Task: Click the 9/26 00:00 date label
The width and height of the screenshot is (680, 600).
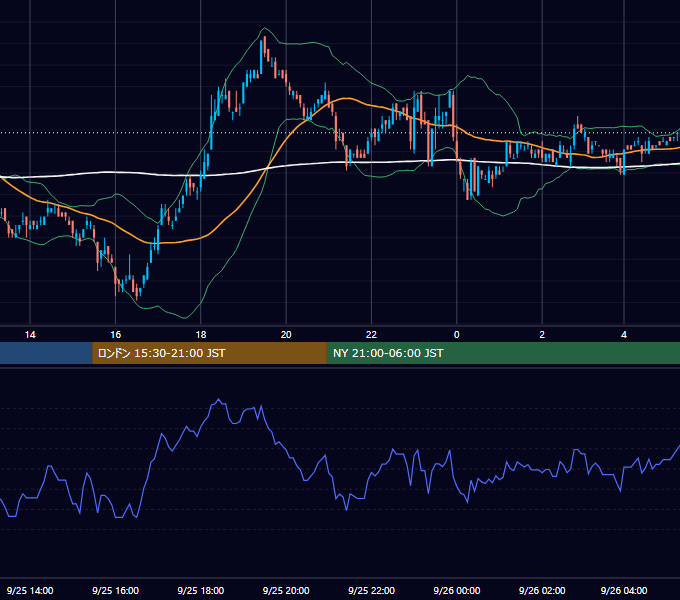Action: 457,590
